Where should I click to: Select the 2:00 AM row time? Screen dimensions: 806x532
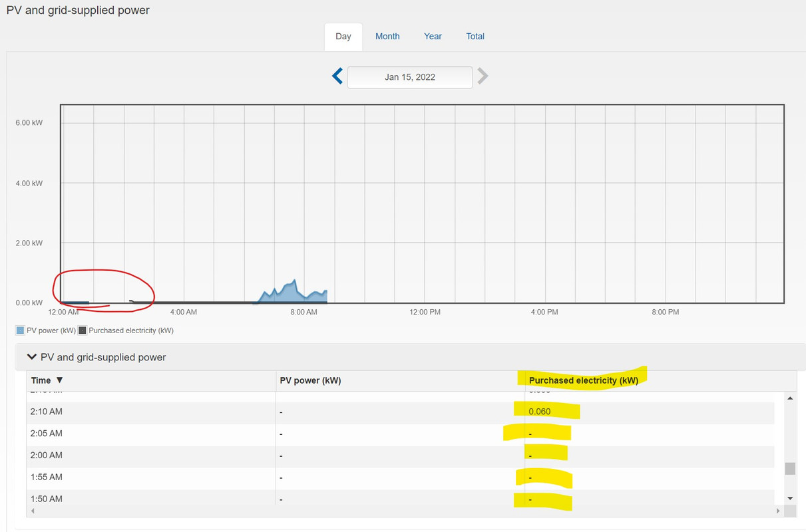[47, 456]
